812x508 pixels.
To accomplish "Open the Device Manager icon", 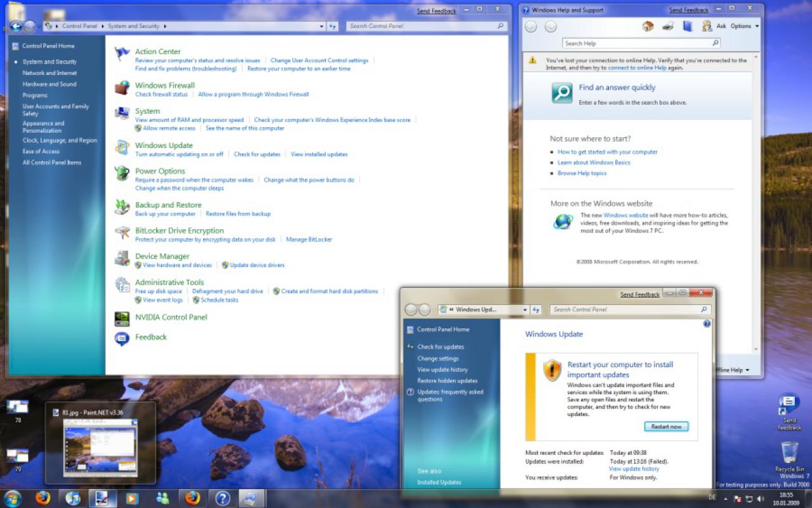I will 122,259.
